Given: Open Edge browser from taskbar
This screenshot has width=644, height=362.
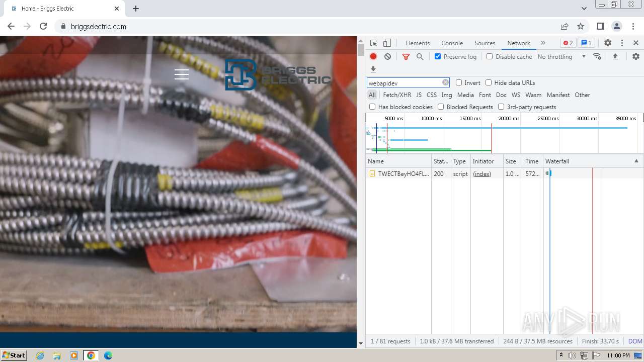Looking at the screenshot, I should pyautogui.click(x=108, y=355).
